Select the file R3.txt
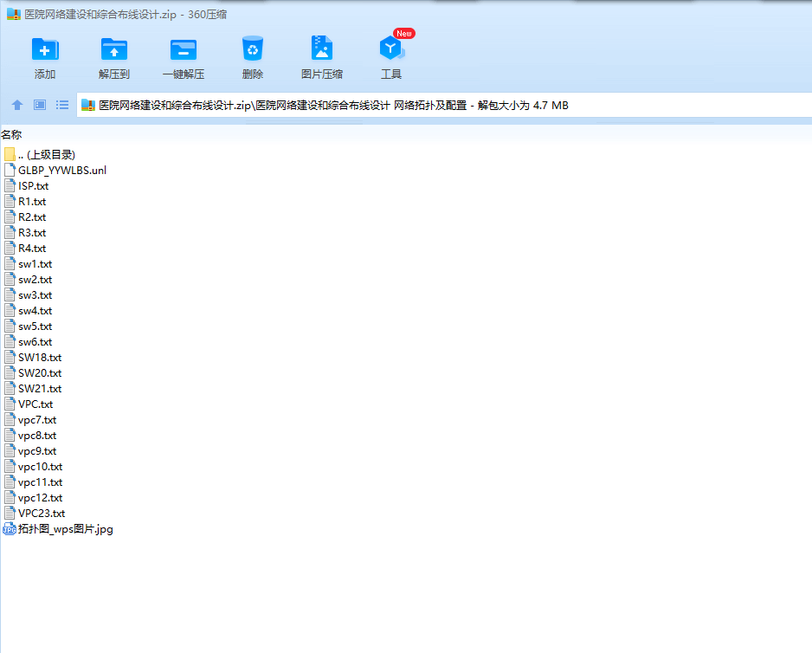 point(25,232)
